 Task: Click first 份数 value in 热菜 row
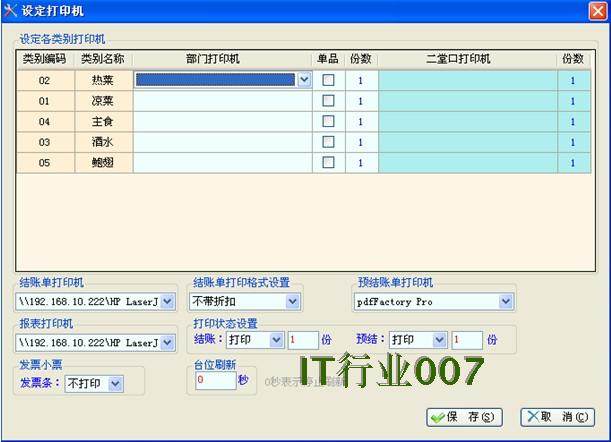(361, 80)
